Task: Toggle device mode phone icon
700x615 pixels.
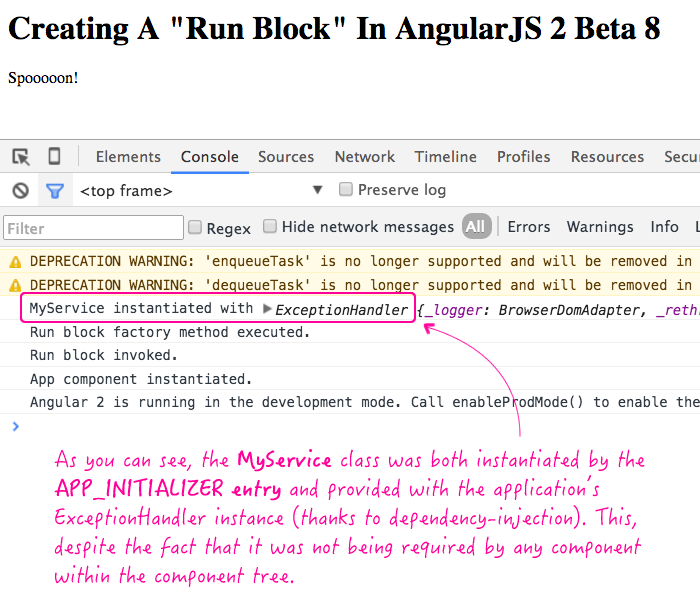Action: [54, 157]
